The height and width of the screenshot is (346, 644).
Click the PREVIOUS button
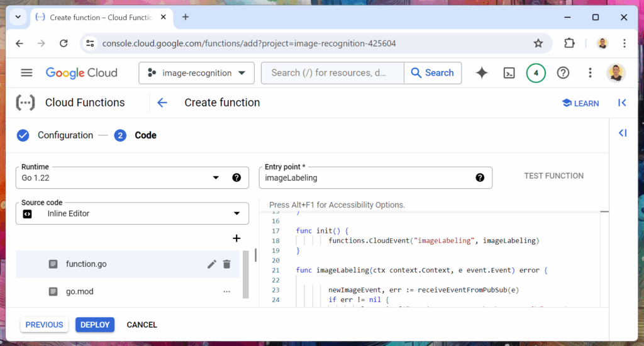[44, 325]
